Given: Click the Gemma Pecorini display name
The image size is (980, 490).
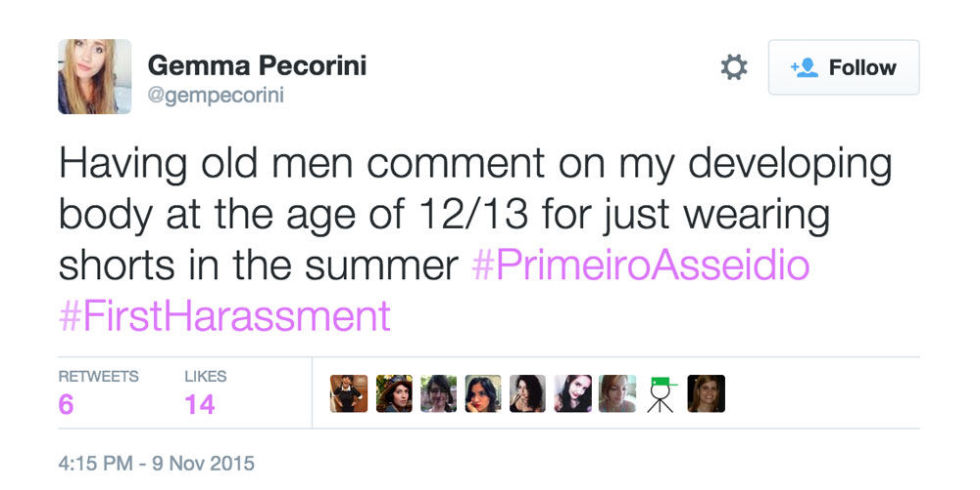Looking at the screenshot, I should tap(256, 66).
